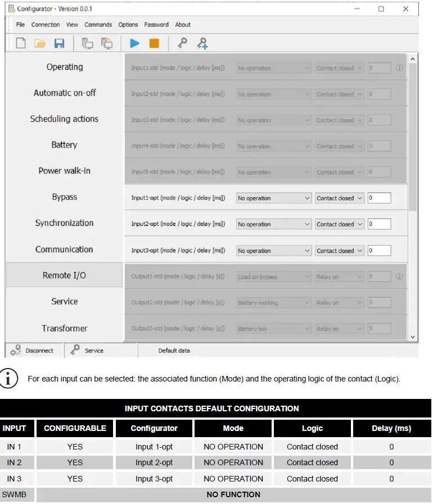Expand Input2-opt mode dropdown
This screenshot has height=504, width=433.
(274, 224)
